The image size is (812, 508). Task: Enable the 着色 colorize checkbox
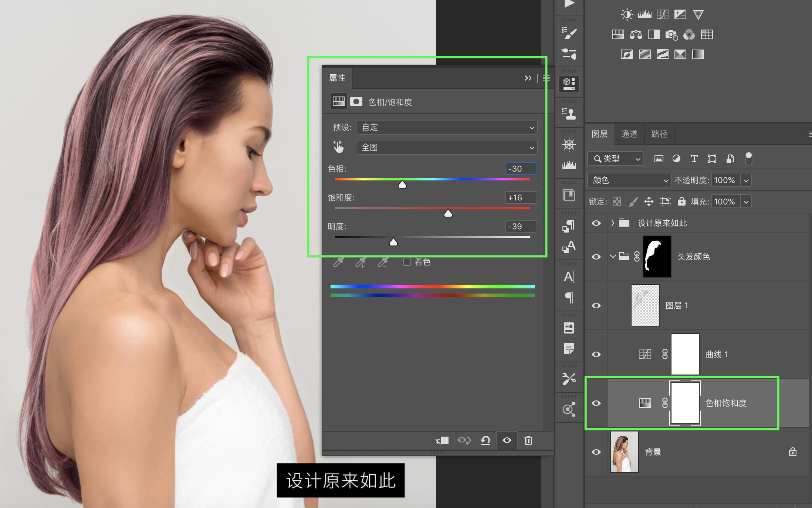click(x=407, y=262)
